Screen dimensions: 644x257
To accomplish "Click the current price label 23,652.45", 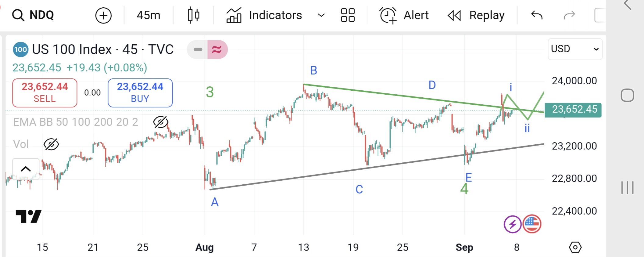I will point(573,110).
